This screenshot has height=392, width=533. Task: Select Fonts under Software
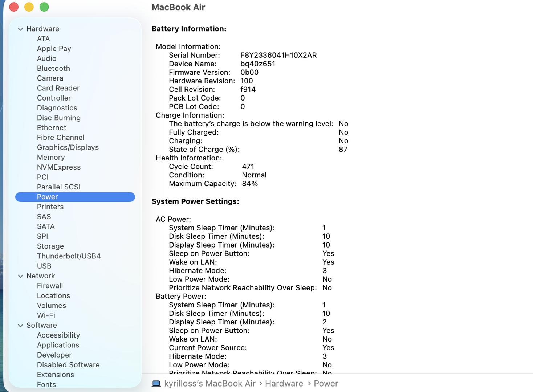click(x=46, y=385)
